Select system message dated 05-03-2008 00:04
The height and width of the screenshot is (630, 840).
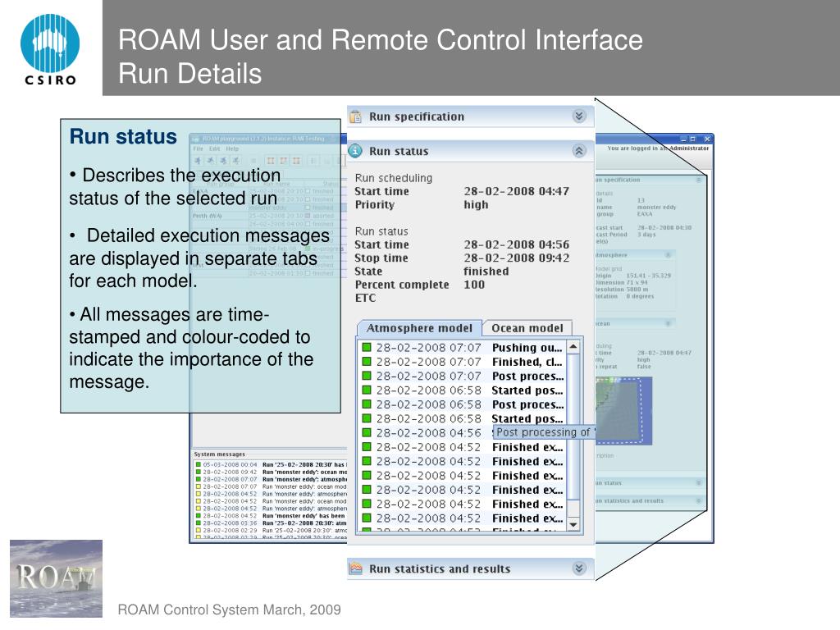[x=271, y=464]
